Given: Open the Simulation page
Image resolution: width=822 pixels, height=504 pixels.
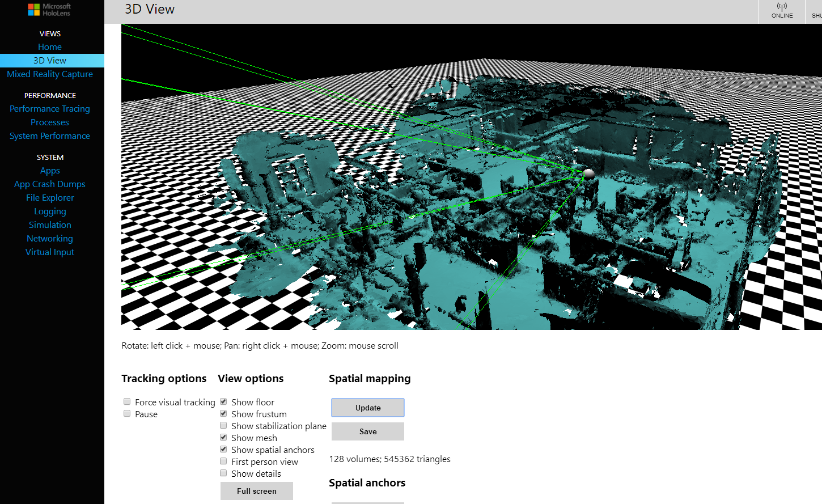Looking at the screenshot, I should [x=50, y=225].
